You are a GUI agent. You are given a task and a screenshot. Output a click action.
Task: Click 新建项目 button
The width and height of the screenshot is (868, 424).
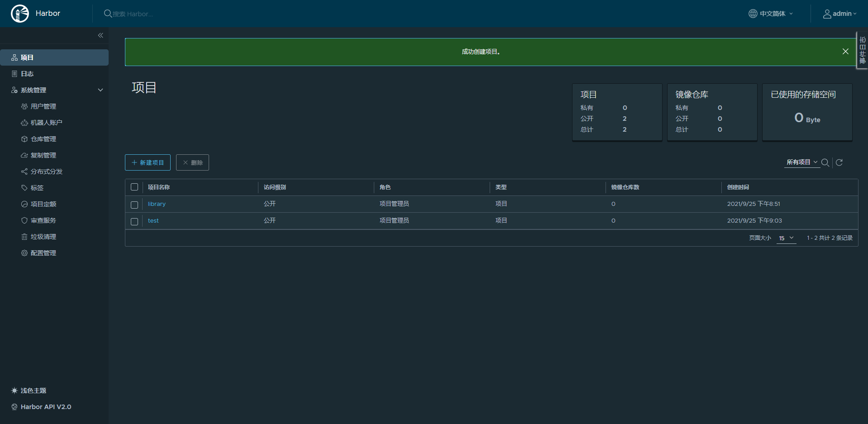[x=148, y=162]
